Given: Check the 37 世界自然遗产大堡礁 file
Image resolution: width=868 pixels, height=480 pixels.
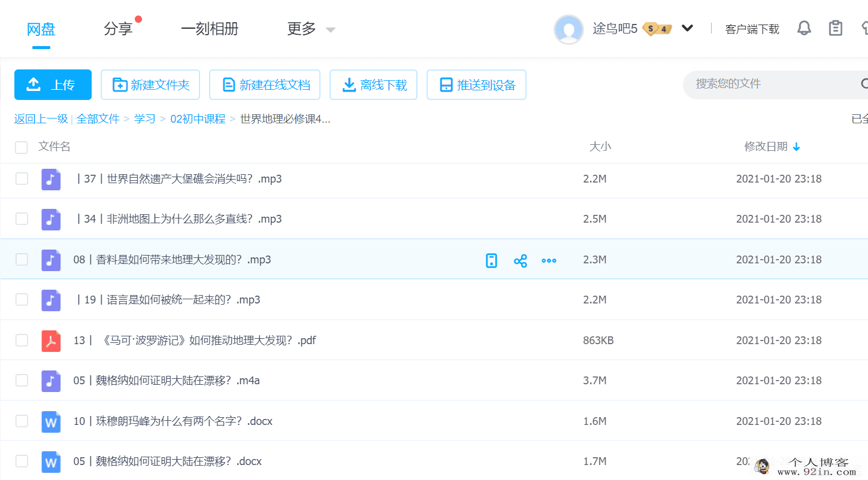Looking at the screenshot, I should (x=22, y=178).
